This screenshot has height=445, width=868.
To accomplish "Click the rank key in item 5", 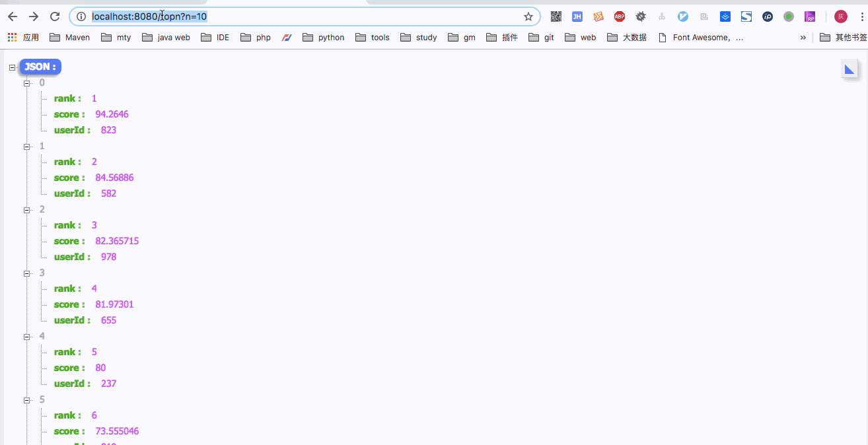I will (67, 415).
